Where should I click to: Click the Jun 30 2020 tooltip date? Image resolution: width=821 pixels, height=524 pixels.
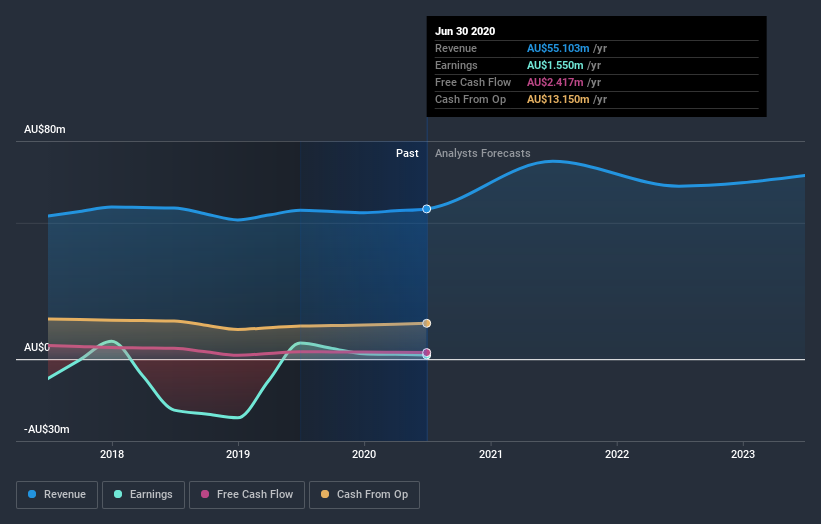[465, 31]
